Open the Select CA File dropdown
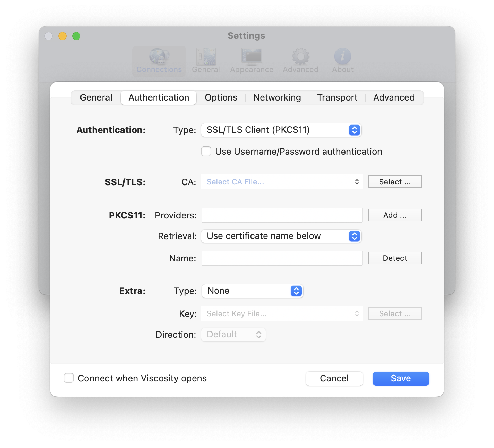This screenshot has height=448, width=494. (x=282, y=182)
